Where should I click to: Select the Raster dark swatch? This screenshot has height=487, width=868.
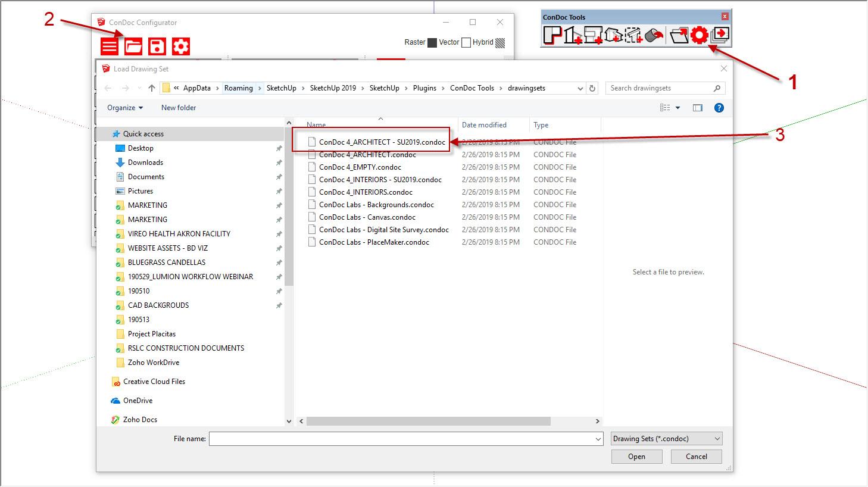tap(432, 43)
